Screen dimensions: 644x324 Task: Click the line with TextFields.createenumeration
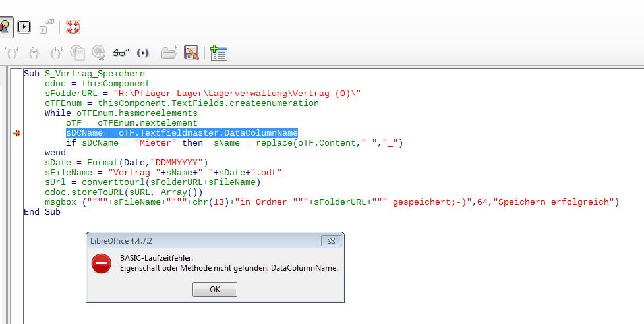tap(182, 103)
